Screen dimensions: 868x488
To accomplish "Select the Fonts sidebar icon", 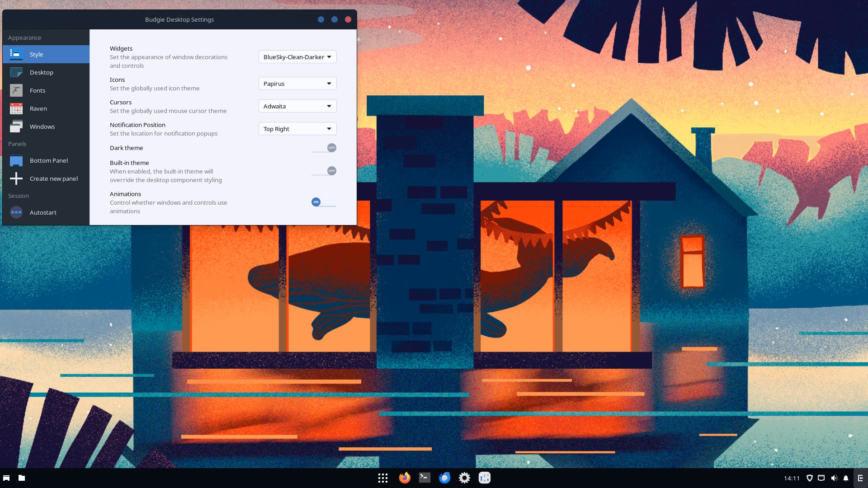I will click(x=16, y=90).
